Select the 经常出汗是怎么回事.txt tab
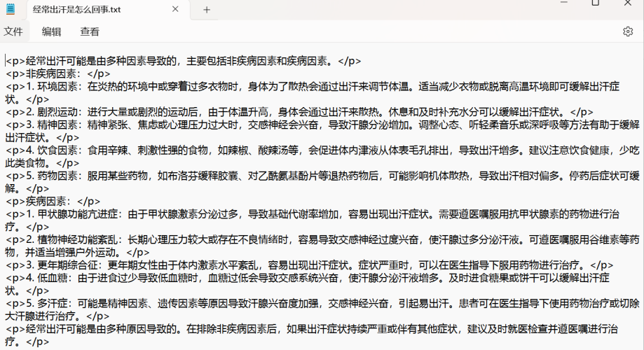Viewport: 644px width, 350px height. tap(108, 9)
